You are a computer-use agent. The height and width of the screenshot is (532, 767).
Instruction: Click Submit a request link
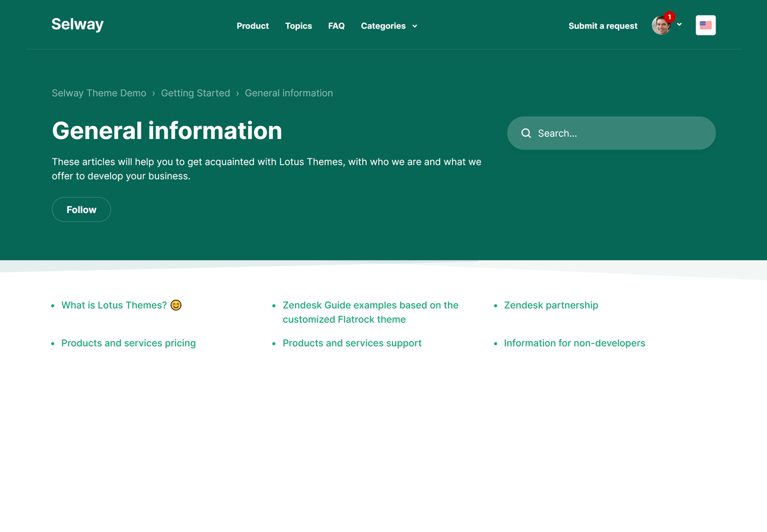603,26
